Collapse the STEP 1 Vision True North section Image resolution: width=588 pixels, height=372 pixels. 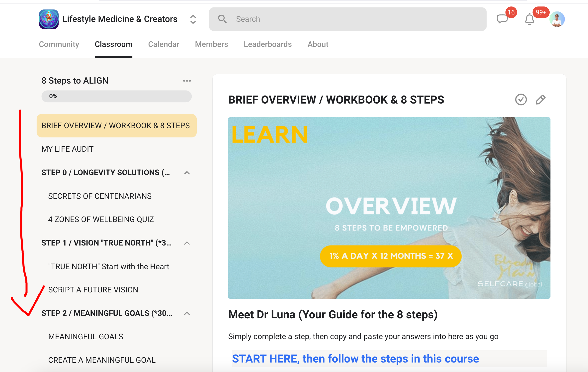tap(187, 243)
